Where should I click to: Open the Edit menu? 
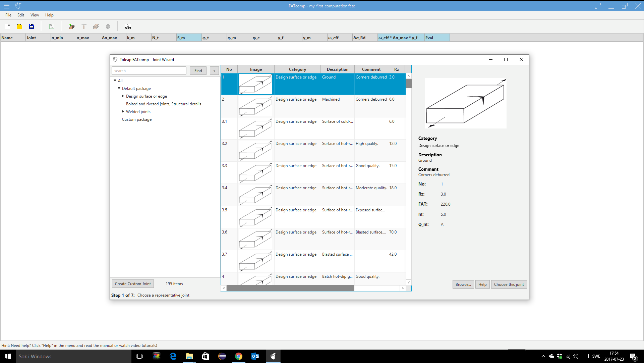click(21, 15)
